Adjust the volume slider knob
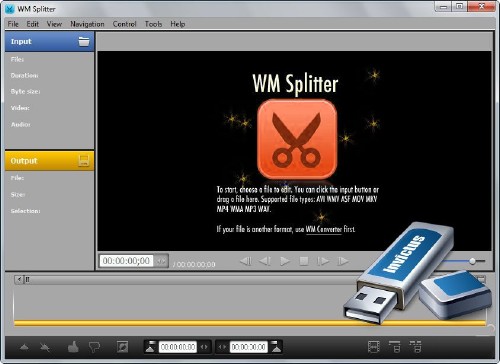Screen dimensions: 500x364 click(x=472, y=261)
